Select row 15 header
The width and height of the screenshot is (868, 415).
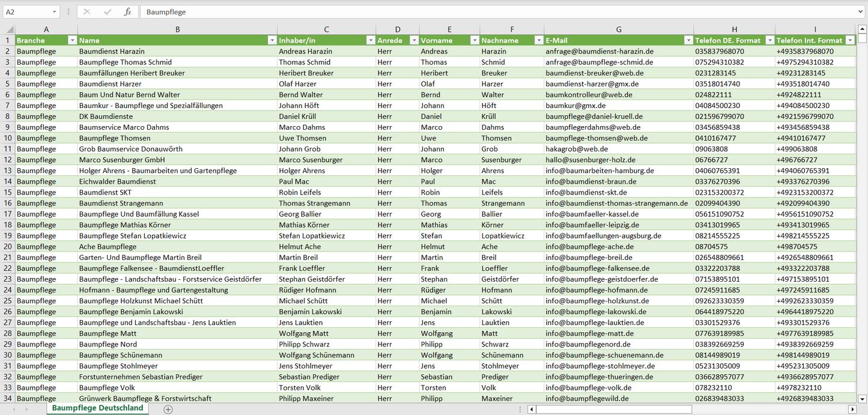tap(8, 192)
